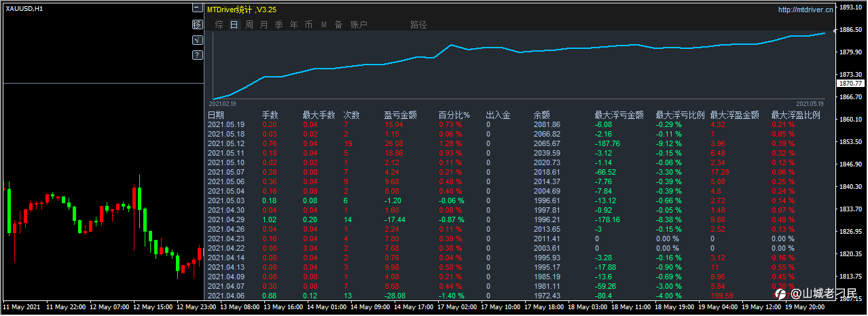
Task: Click the 路径 path button
Action: click(419, 24)
